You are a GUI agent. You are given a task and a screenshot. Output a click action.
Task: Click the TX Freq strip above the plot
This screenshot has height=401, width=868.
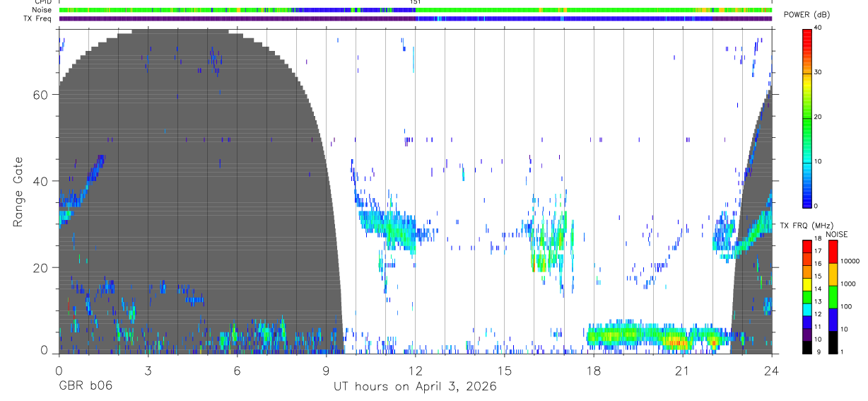pos(416,19)
